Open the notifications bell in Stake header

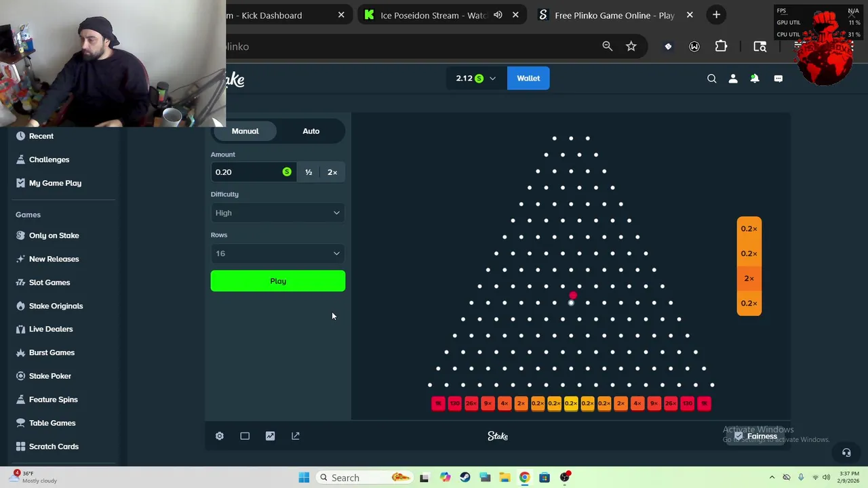pyautogui.click(x=755, y=79)
